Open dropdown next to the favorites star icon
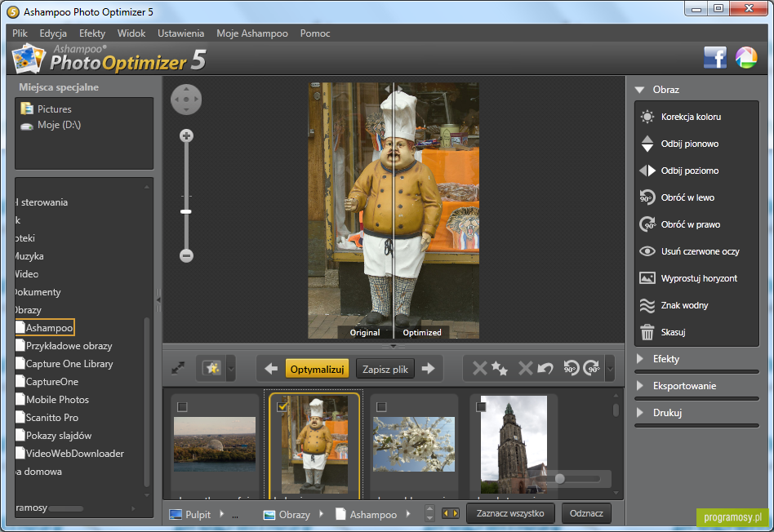Viewport: 774px width, 532px height. click(230, 368)
